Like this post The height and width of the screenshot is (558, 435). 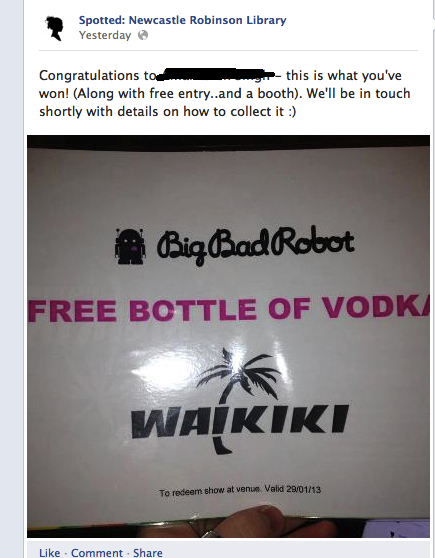[49, 552]
